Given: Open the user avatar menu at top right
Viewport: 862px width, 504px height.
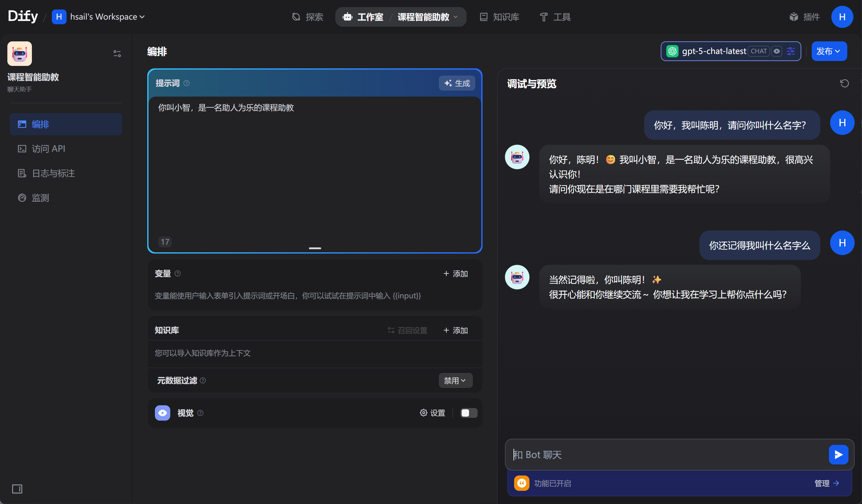Looking at the screenshot, I should 842,17.
